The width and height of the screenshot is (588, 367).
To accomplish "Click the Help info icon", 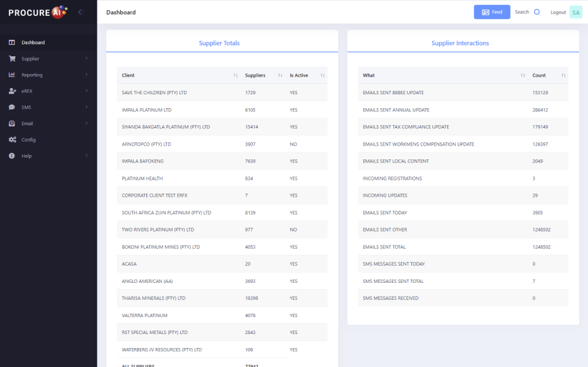I will click(x=11, y=156).
